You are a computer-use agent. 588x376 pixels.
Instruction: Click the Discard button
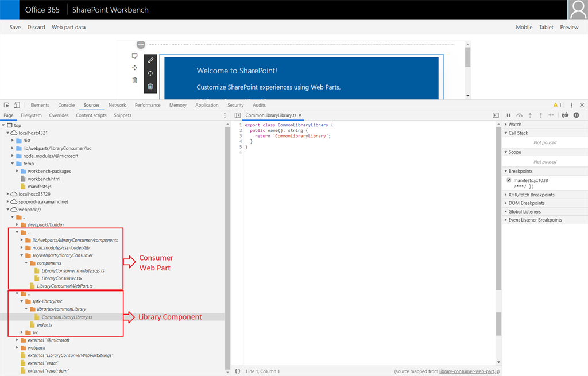tap(36, 27)
